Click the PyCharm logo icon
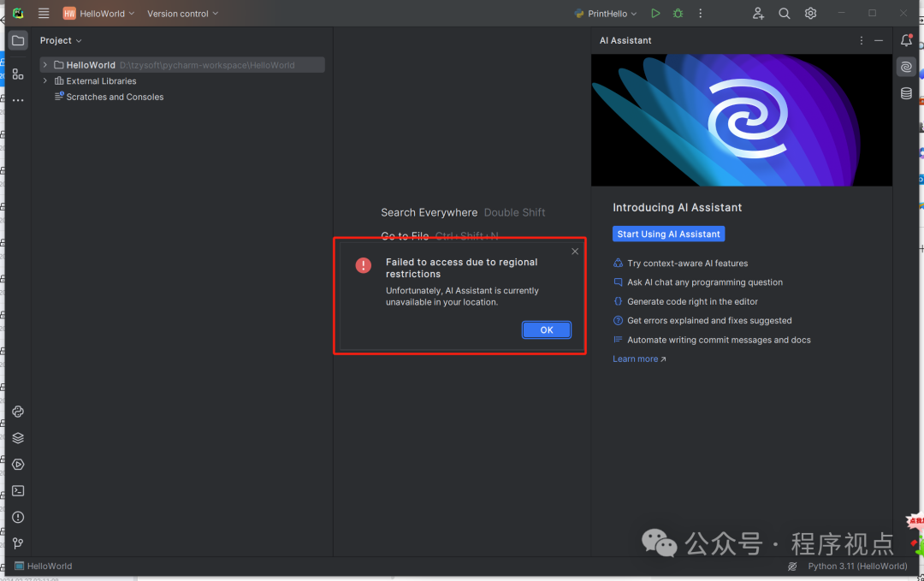Image resolution: width=924 pixels, height=581 pixels. pos(18,13)
